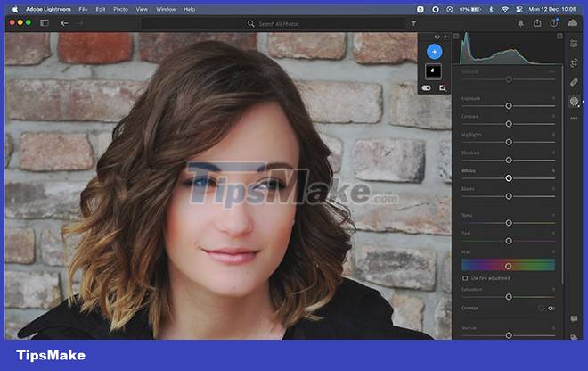The width and height of the screenshot is (588, 371).
Task: Click the Bluetooth menu bar icon
Action: [491, 9]
